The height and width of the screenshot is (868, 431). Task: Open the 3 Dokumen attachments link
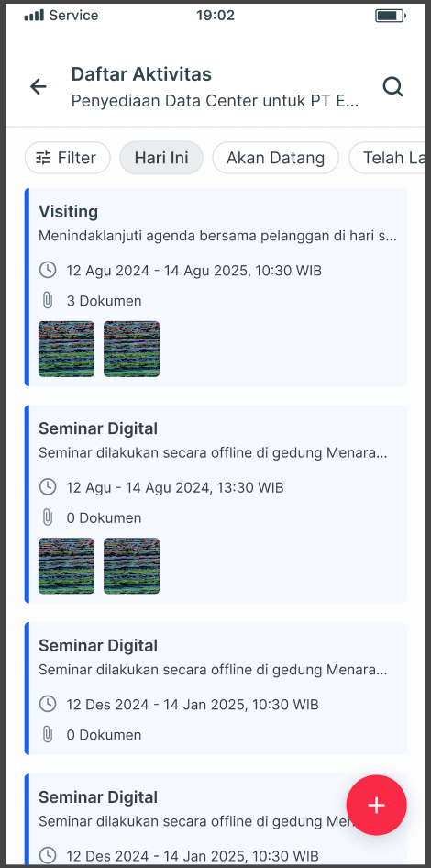pyautogui.click(x=104, y=301)
